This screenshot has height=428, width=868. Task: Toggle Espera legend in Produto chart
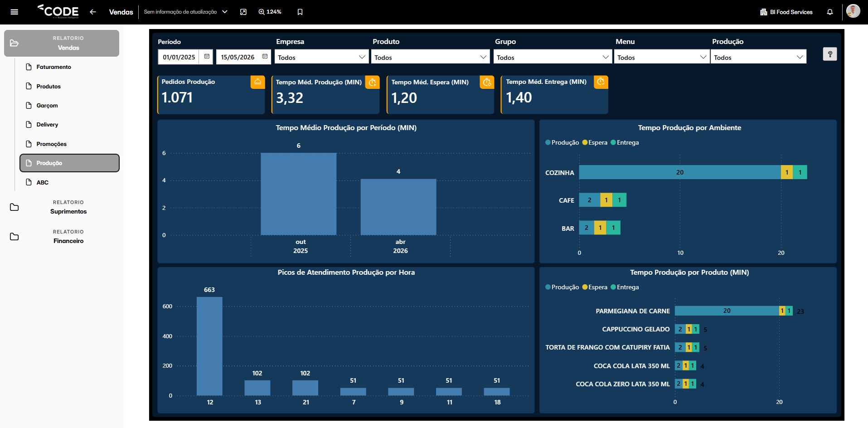(595, 287)
